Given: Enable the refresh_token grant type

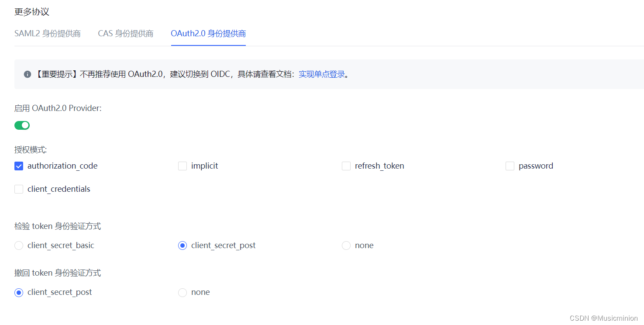Looking at the screenshot, I should (346, 166).
